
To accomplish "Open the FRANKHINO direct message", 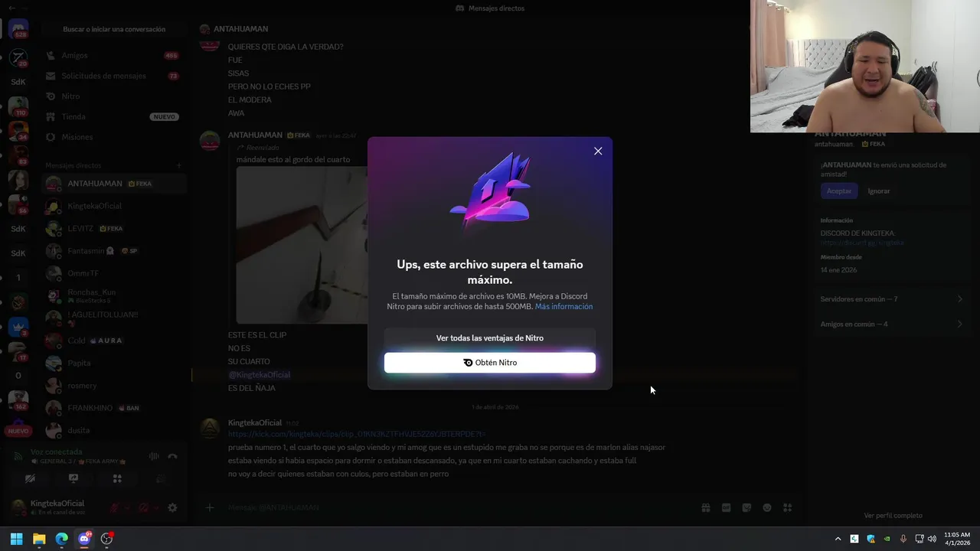I will [115, 408].
